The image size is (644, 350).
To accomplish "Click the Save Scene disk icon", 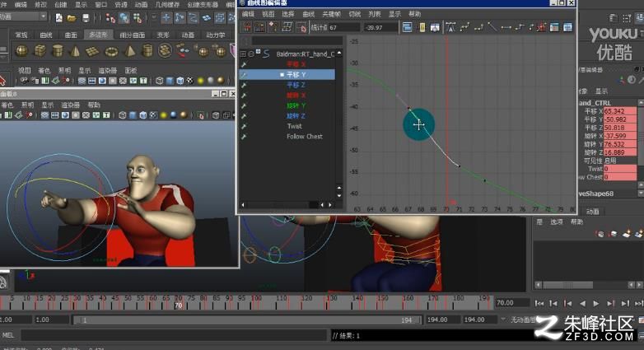I will (x=86, y=17).
